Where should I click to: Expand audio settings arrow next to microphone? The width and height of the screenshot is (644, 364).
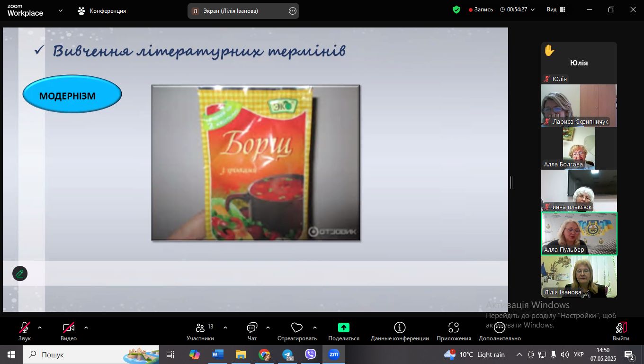point(40,328)
